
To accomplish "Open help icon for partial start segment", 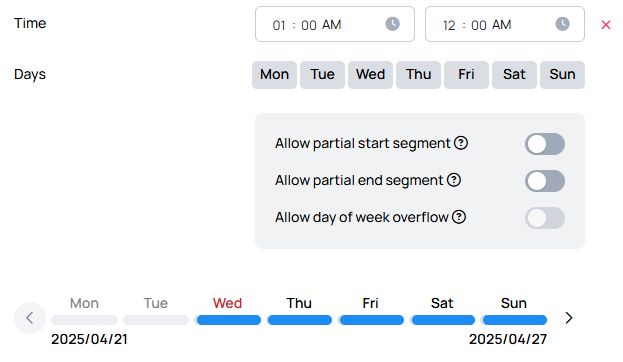I will (x=461, y=143).
